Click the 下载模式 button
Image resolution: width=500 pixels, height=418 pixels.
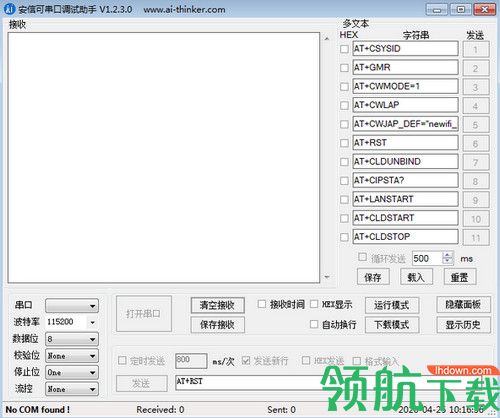(x=392, y=325)
